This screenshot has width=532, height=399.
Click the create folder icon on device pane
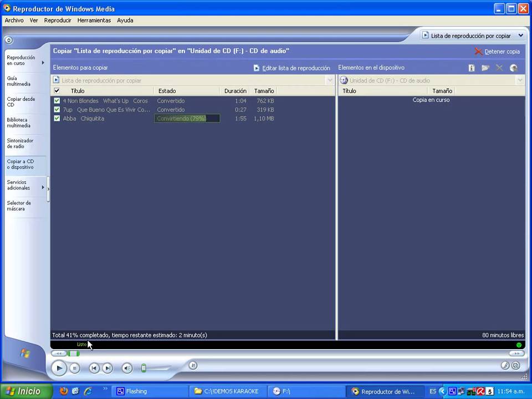pyautogui.click(x=485, y=68)
